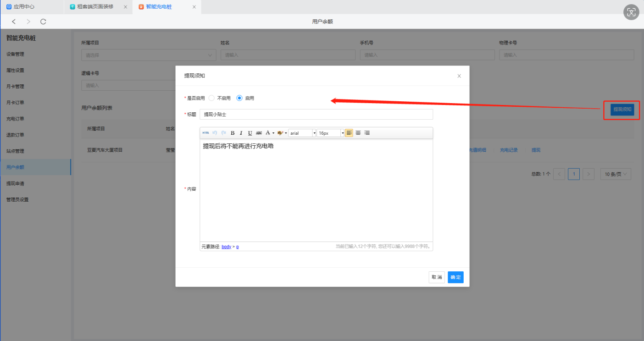This screenshot has height=341, width=644.
Task: Pick the text highlight color brush
Action: coord(280,133)
